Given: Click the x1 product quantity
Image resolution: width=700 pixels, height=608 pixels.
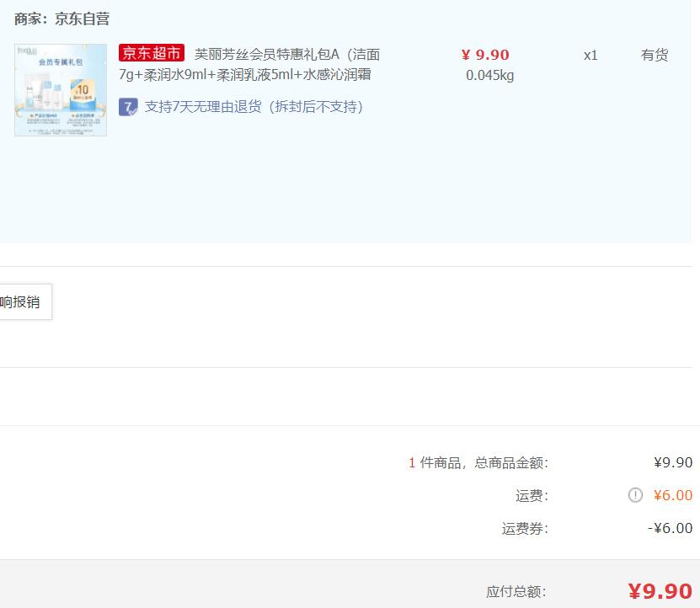Looking at the screenshot, I should (590, 55).
